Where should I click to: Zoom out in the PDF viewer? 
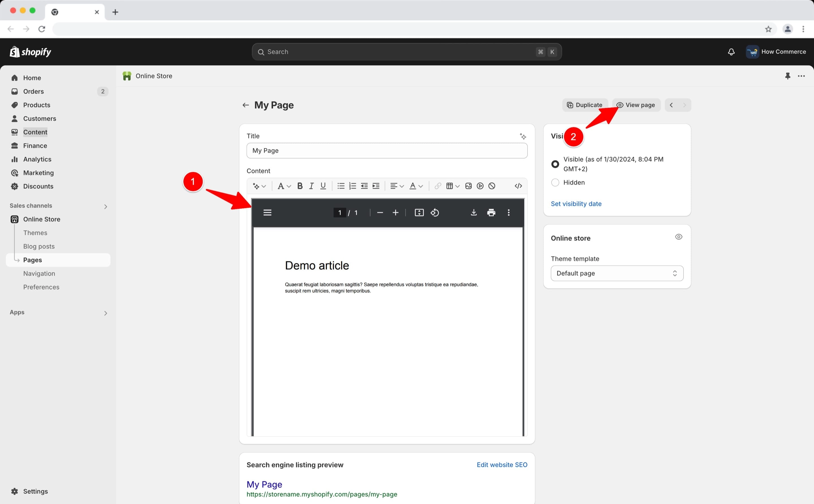[380, 213]
